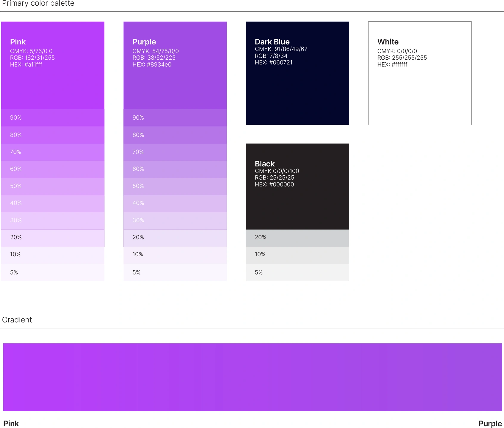Image resolution: width=504 pixels, height=428 pixels.
Task: Select the Purple 10% tint
Action: pos(175,255)
